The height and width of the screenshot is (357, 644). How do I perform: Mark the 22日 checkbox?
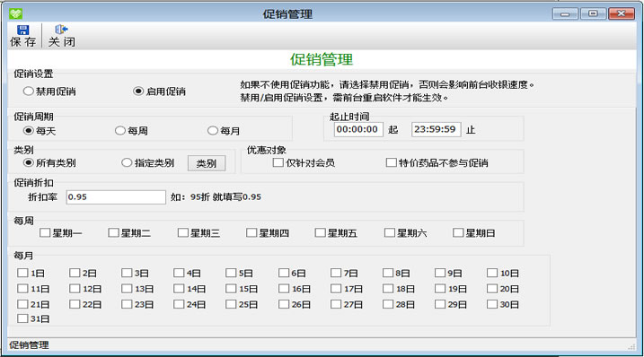tap(75, 304)
